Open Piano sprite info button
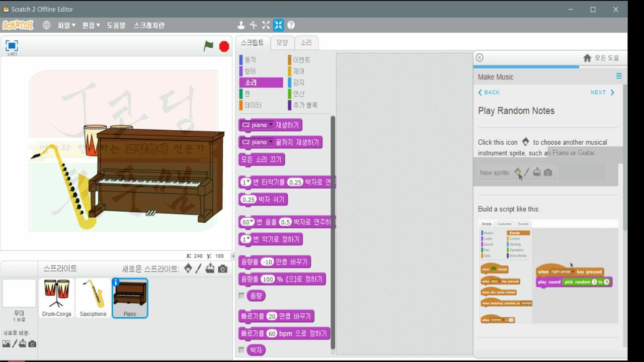 (x=116, y=283)
